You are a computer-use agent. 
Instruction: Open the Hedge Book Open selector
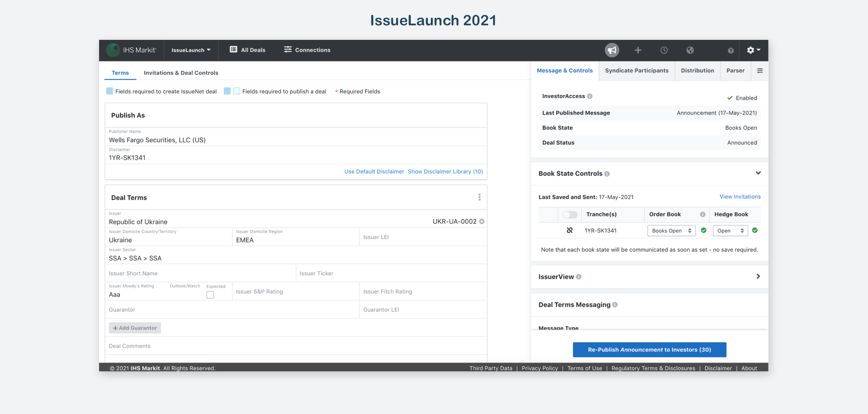coord(730,231)
